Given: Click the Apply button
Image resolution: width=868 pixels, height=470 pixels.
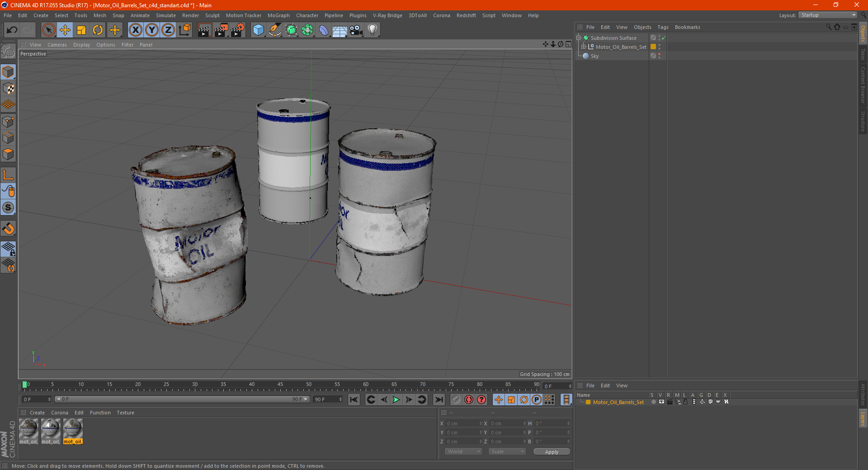Looking at the screenshot, I should (552, 452).
